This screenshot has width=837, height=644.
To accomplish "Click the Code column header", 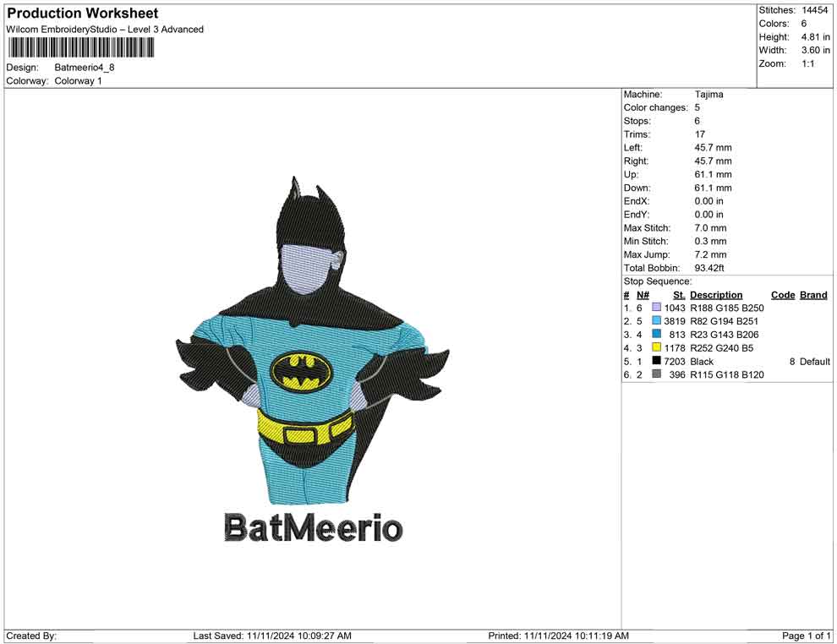I will [783, 295].
